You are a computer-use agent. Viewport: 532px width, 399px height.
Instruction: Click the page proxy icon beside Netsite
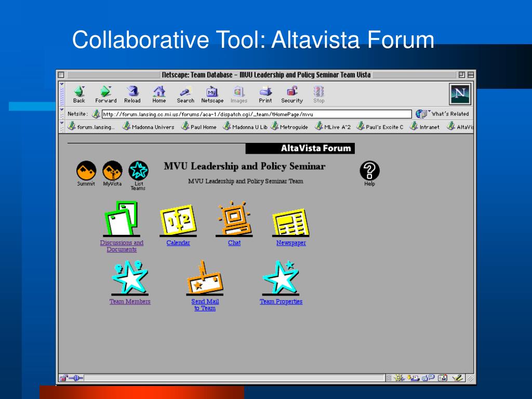(x=96, y=114)
